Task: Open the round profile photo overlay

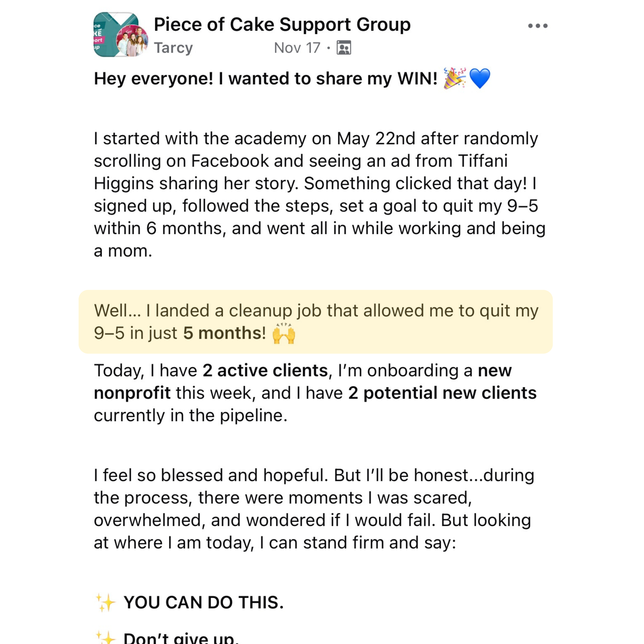Action: (x=132, y=41)
